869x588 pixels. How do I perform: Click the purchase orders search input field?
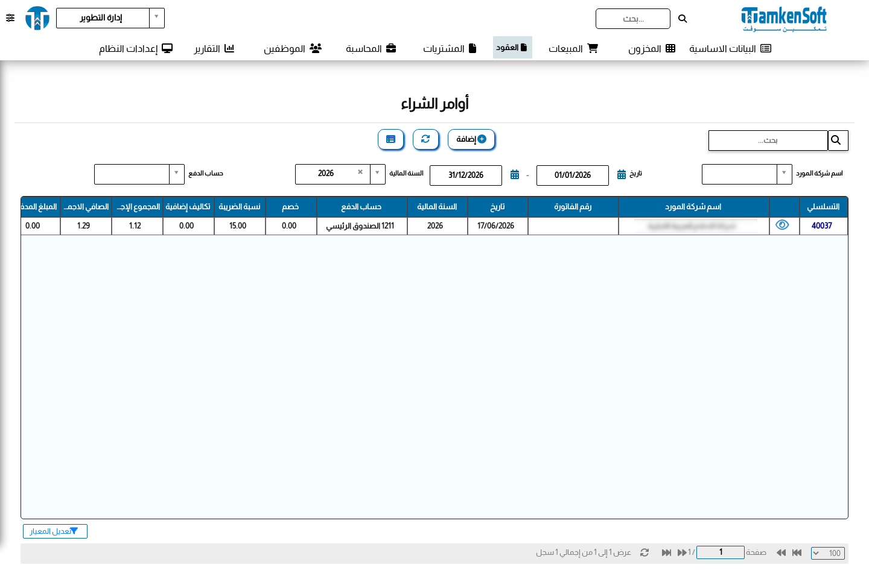(768, 141)
